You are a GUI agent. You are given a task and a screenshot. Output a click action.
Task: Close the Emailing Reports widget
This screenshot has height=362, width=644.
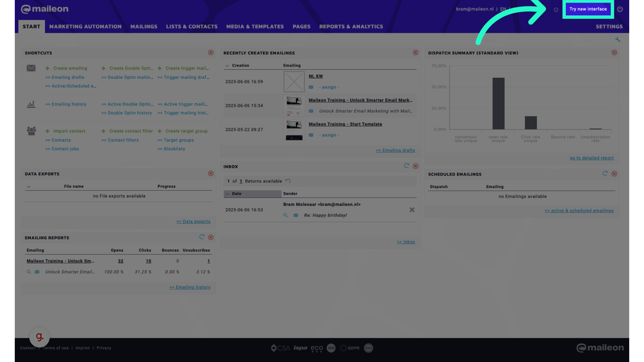[x=211, y=237]
